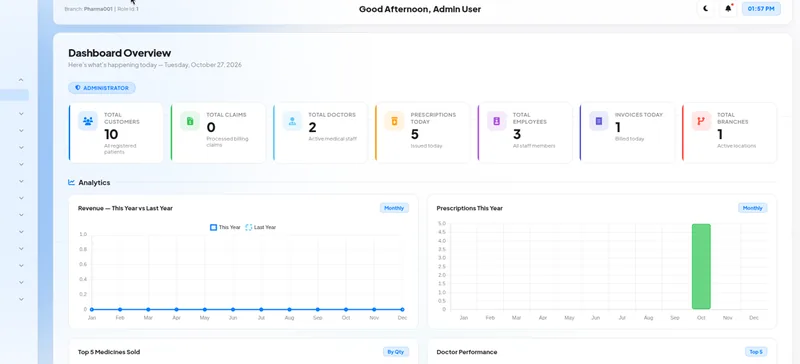This screenshot has height=364, width=800.
Task: Click the shield icon in the Administrator badge
Action: click(78, 88)
